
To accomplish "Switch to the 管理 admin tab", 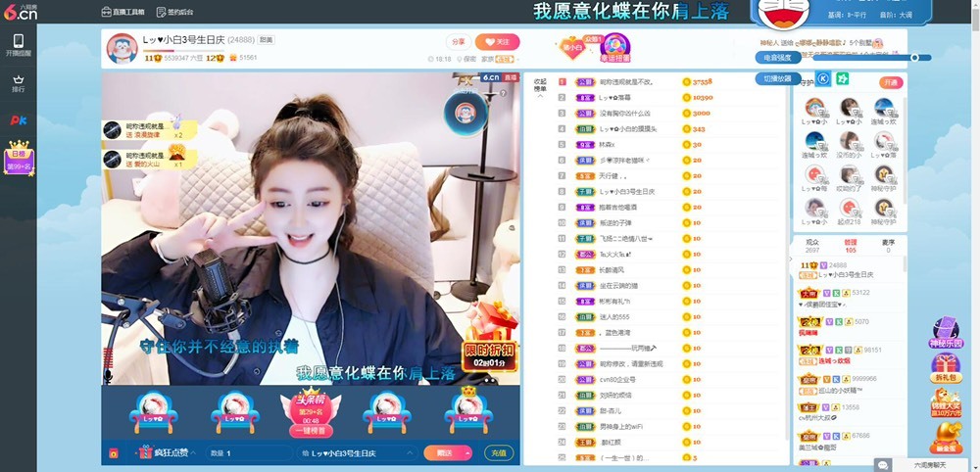I will click(x=851, y=246).
